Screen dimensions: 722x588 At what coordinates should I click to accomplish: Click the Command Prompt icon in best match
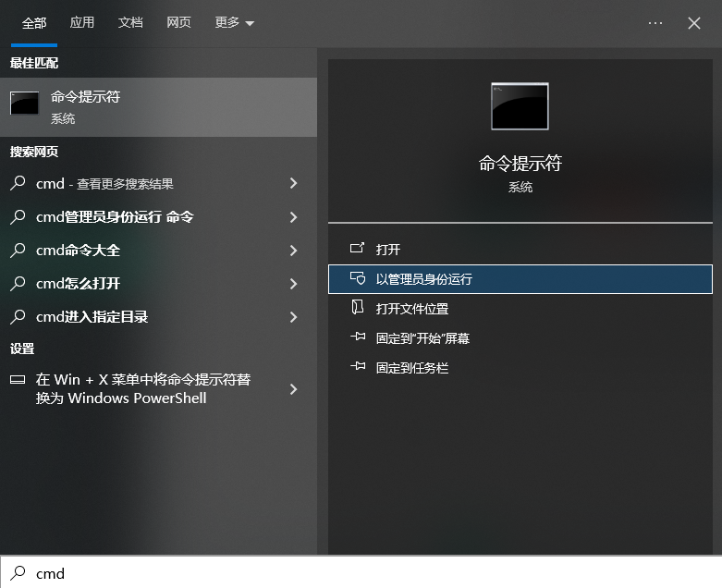[x=24, y=105]
